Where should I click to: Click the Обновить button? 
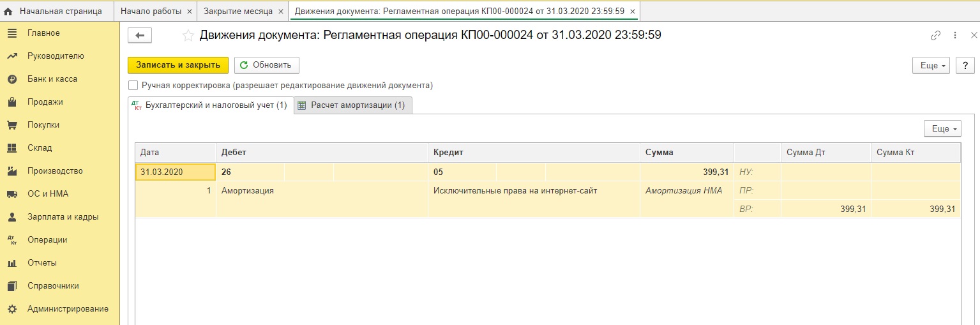tap(266, 65)
